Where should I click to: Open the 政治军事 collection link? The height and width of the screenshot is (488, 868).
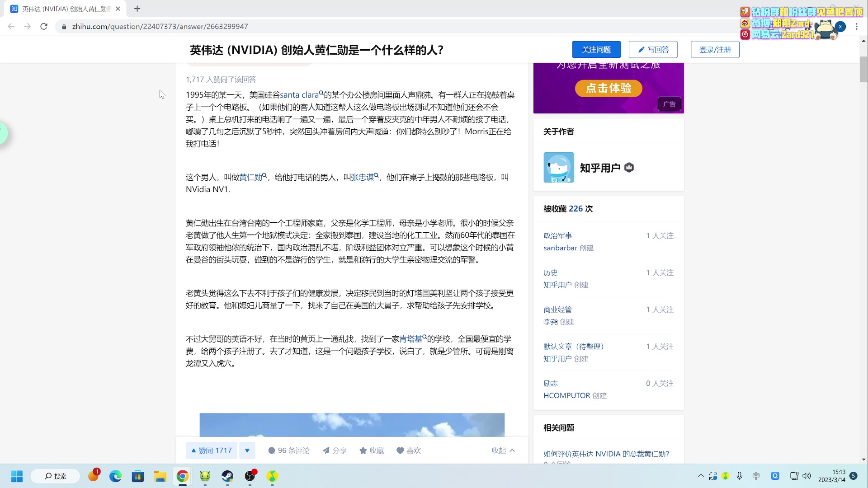pyautogui.click(x=557, y=235)
